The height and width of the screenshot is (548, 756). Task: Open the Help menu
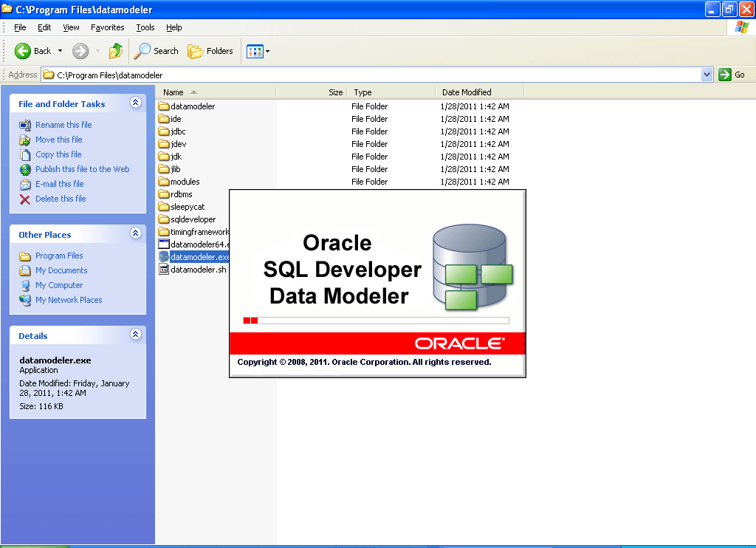tap(174, 27)
